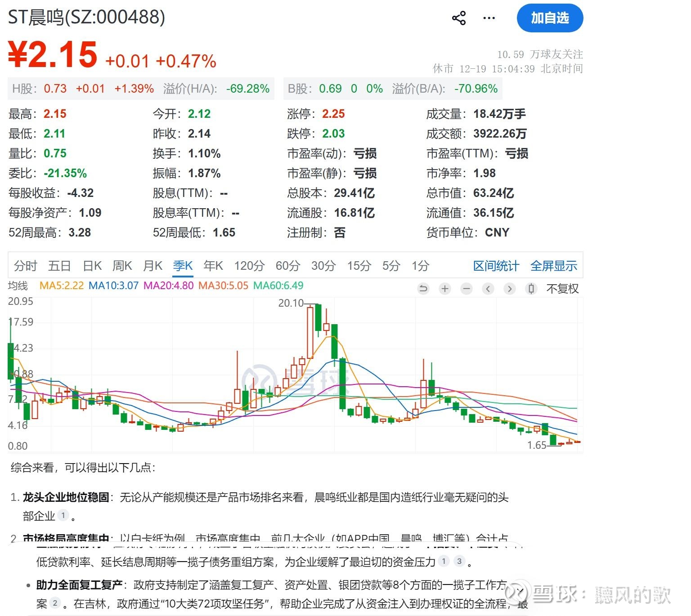Click the 溢价(B/A) value -70.96%
691x616 pixels.
(476, 89)
